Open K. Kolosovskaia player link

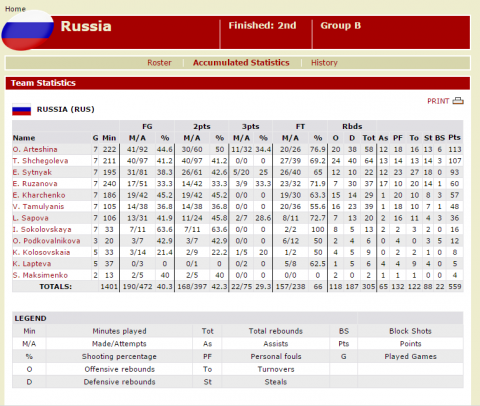click(41, 252)
